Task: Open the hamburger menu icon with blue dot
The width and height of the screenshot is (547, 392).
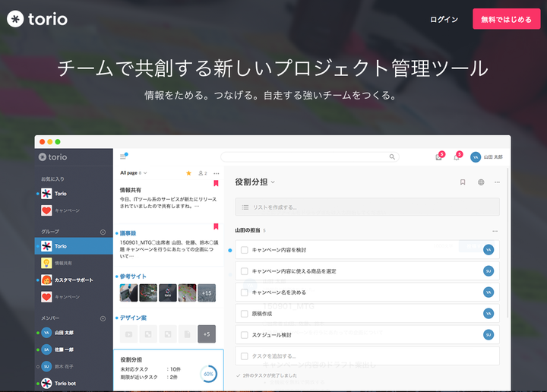Action: pos(124,156)
